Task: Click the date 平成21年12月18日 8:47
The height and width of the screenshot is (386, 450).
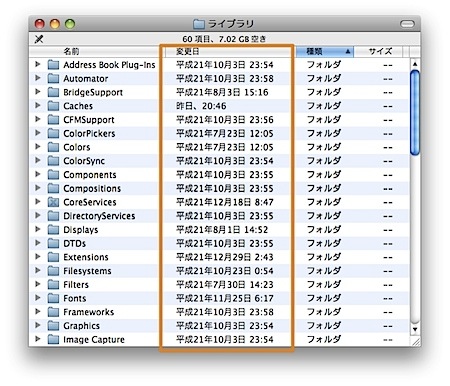Action: point(225,202)
